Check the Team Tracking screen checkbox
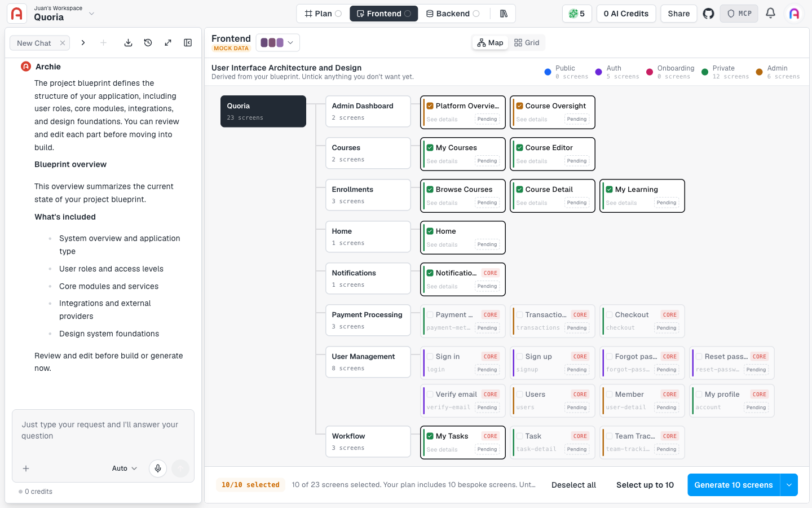 (x=610, y=436)
